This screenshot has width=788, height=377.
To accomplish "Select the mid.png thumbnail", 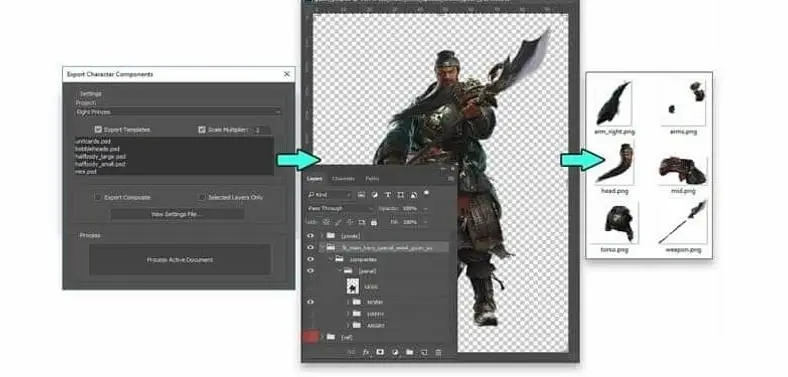I will click(x=682, y=171).
